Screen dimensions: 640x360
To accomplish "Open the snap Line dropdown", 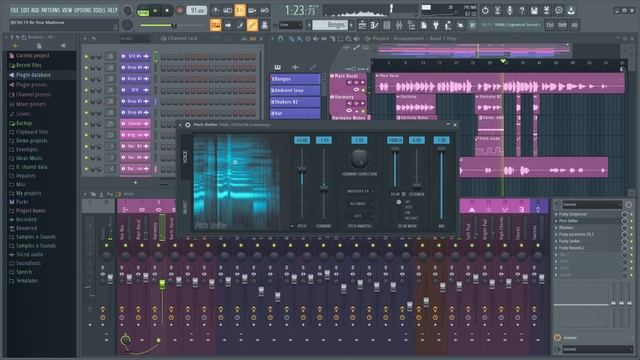I will click(291, 25).
